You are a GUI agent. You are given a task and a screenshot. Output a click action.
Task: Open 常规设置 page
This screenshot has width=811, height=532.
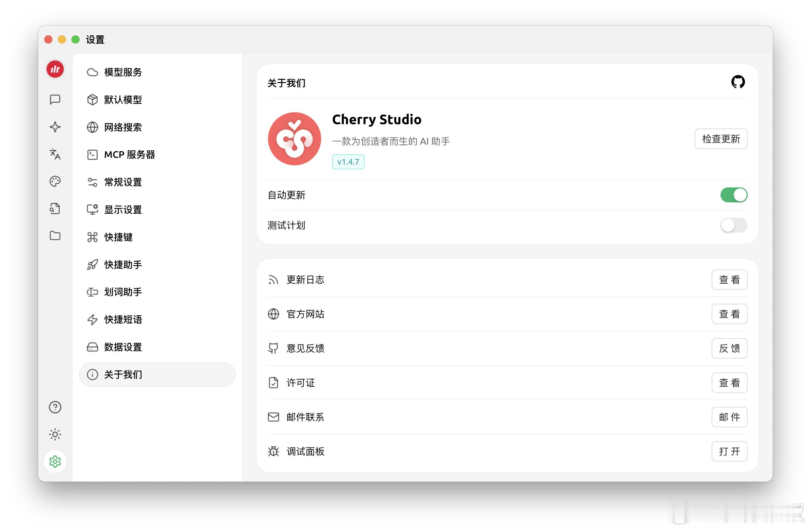click(158, 182)
